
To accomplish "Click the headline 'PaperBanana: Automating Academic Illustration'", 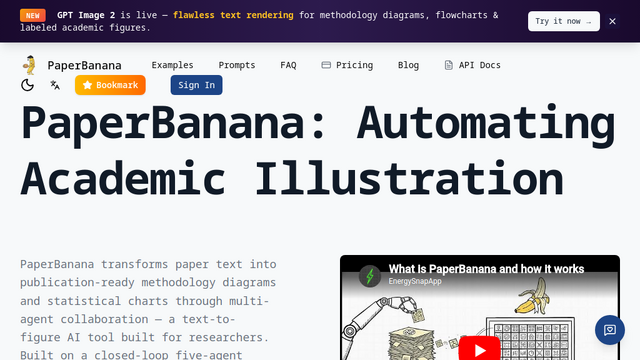I will pos(318,151).
